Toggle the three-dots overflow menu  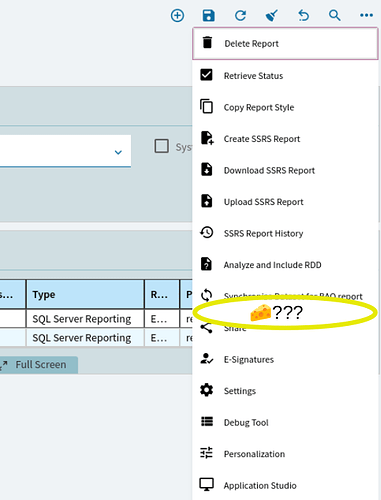tap(366, 15)
